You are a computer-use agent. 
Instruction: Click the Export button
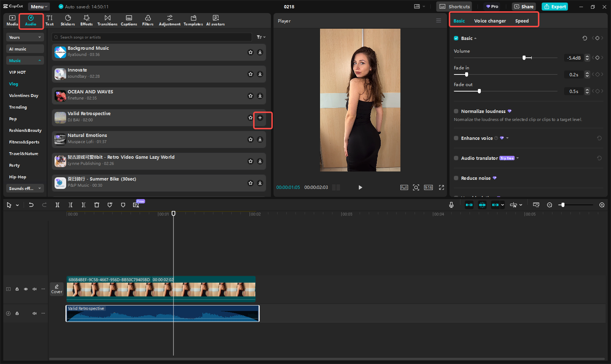tap(555, 7)
